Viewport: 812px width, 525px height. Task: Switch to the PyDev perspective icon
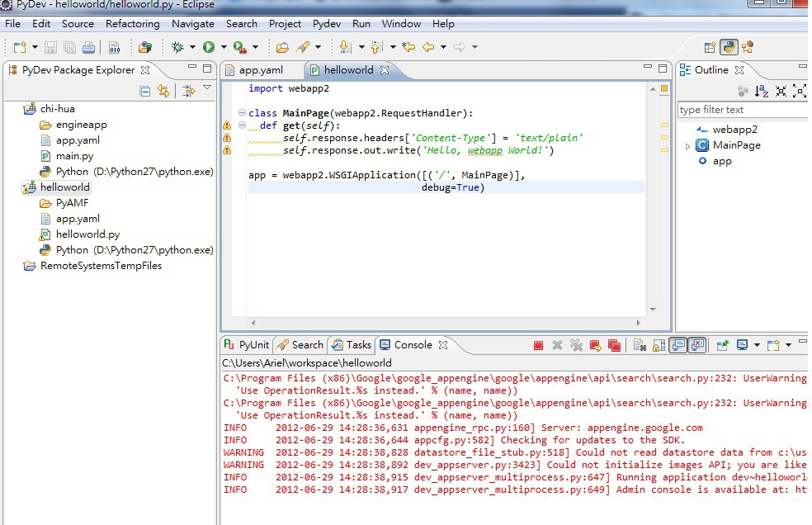(x=728, y=47)
